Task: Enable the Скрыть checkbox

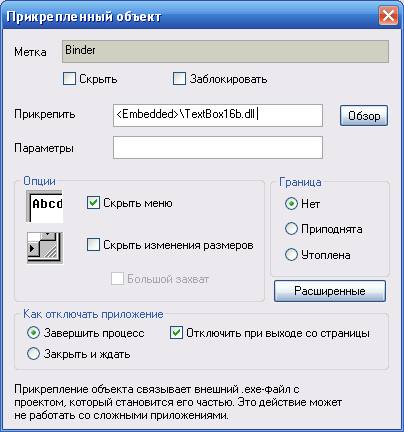Action: (69, 79)
